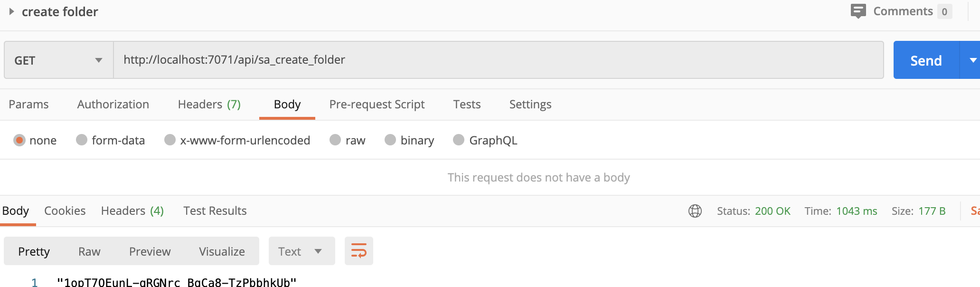Screen dimensions: 980x287
Task: Open the Text format dropdown
Action: pyautogui.click(x=302, y=251)
